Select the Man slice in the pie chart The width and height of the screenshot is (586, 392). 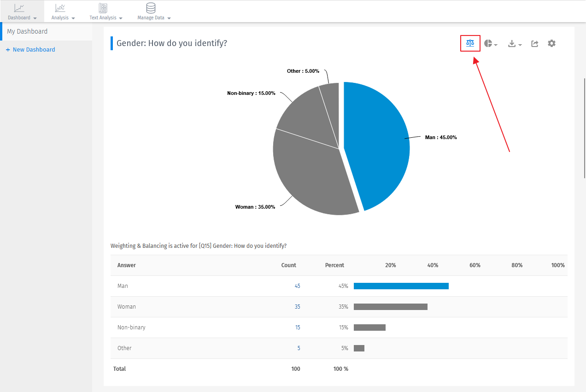[382, 138]
